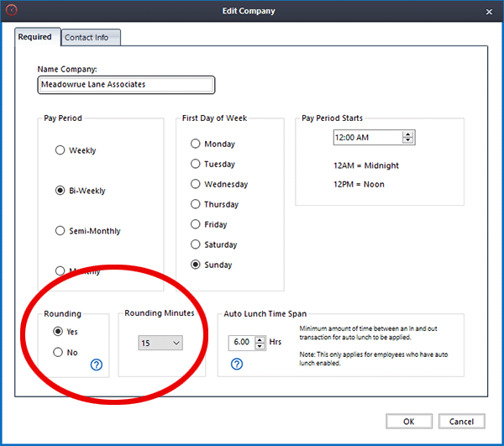This screenshot has height=446, width=504.
Task: Decrease Pay Period Starts time with down arrow
Action: click(x=408, y=140)
